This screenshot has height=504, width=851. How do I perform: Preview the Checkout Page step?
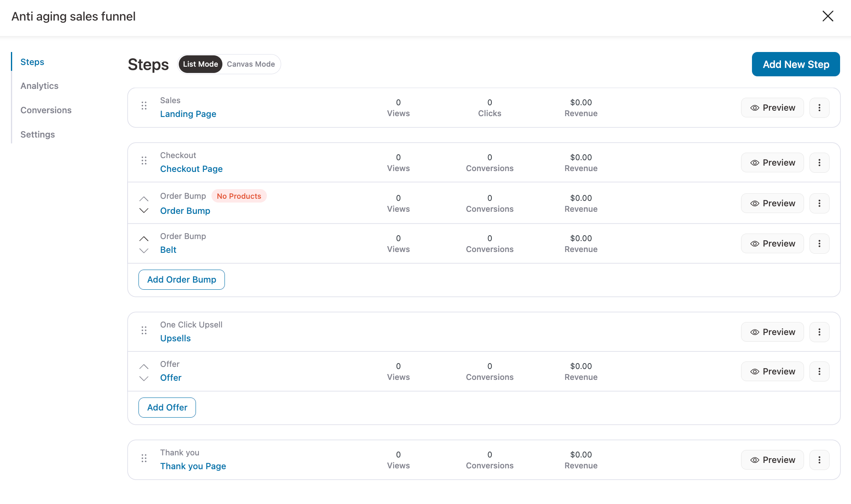pyautogui.click(x=773, y=163)
